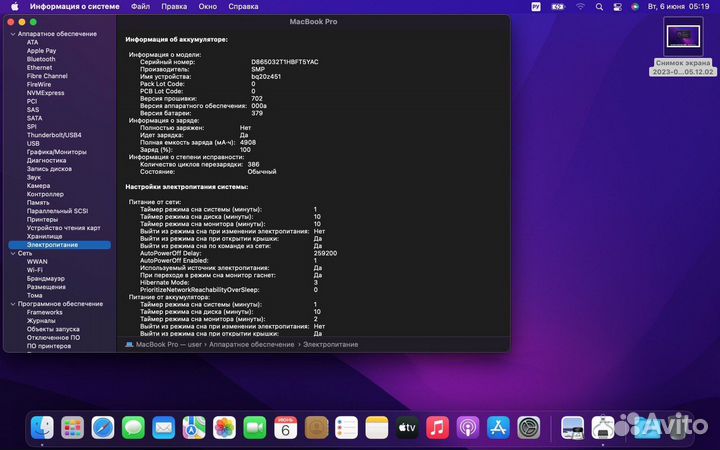The height and width of the screenshot is (450, 720).
Task: Open the input source menu icon
Action: pos(536,6)
